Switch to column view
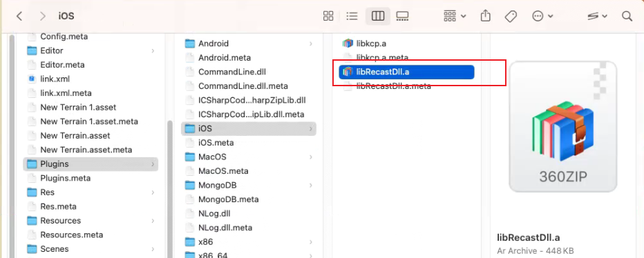This screenshot has height=258, width=644. coord(377,17)
